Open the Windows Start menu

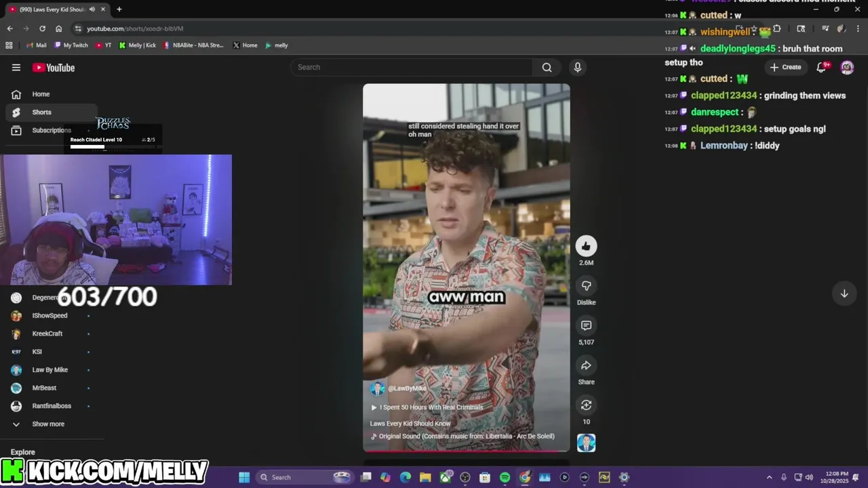(244, 477)
